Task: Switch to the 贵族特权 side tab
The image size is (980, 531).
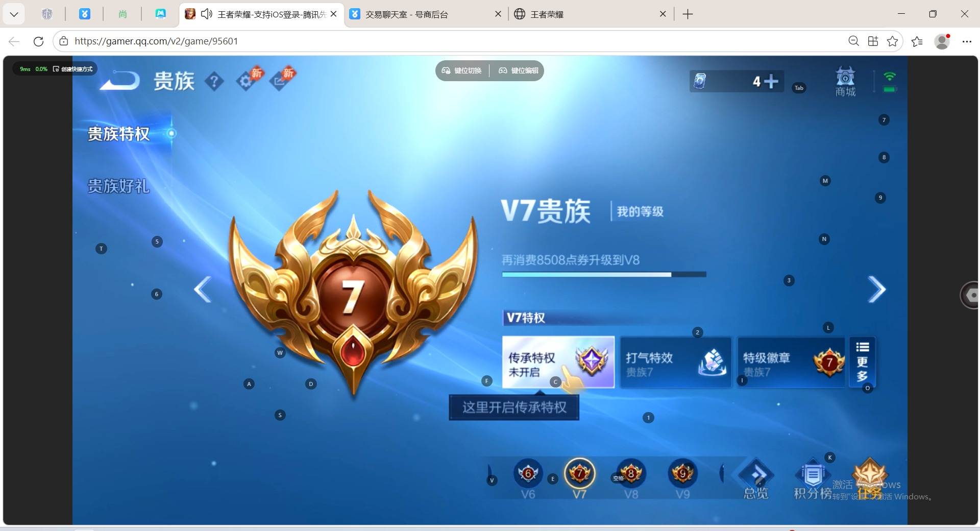Action: tap(119, 134)
